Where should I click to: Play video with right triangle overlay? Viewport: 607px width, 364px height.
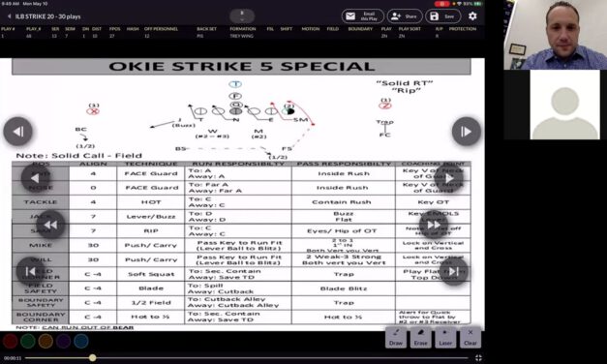click(x=448, y=178)
